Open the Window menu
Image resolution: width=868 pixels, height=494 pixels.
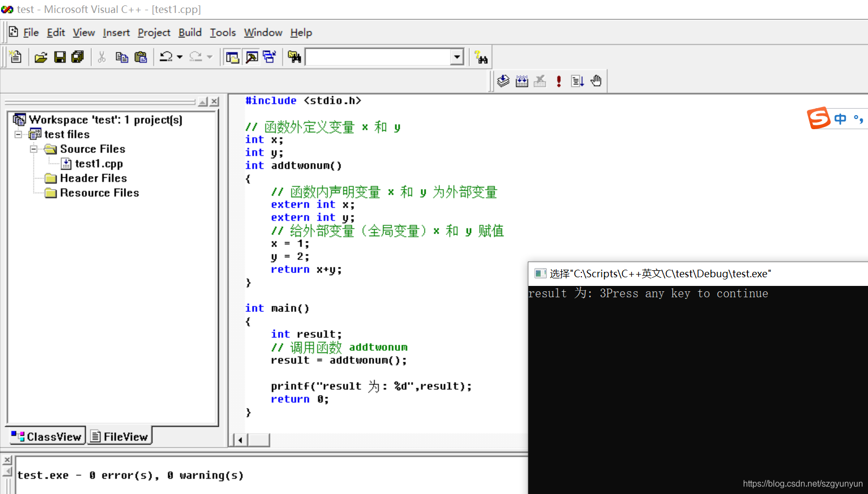[x=263, y=32]
